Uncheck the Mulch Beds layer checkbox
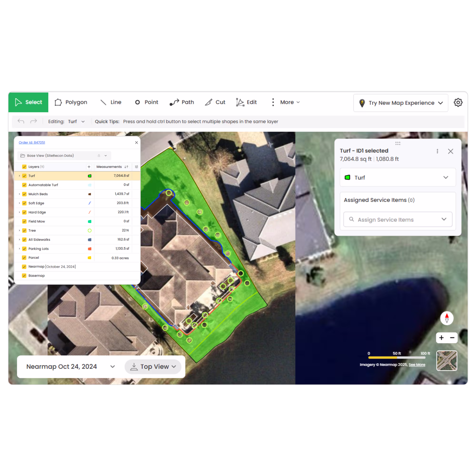The image size is (476, 476). tap(24, 194)
